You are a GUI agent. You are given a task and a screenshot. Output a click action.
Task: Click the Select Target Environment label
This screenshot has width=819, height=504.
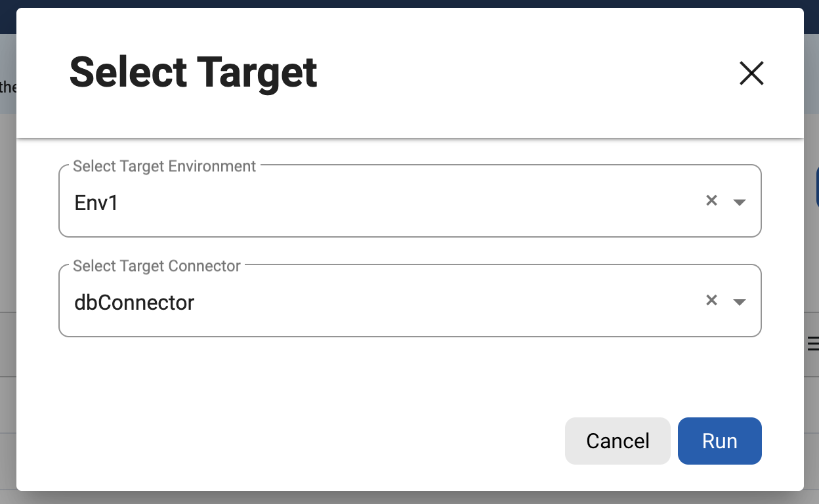pos(164,166)
